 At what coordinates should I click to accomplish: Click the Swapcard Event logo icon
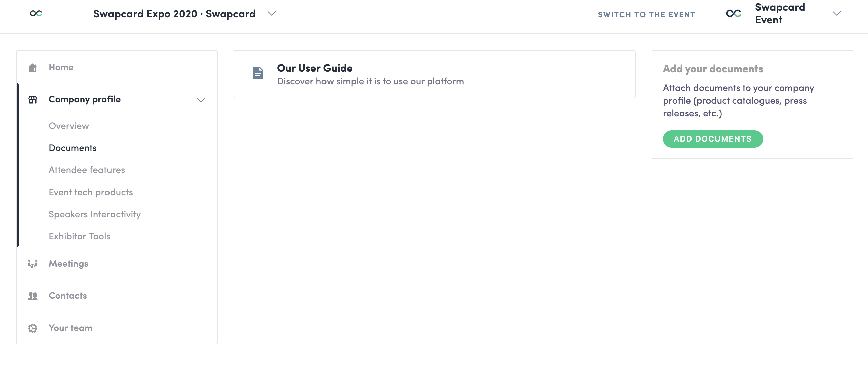point(733,13)
